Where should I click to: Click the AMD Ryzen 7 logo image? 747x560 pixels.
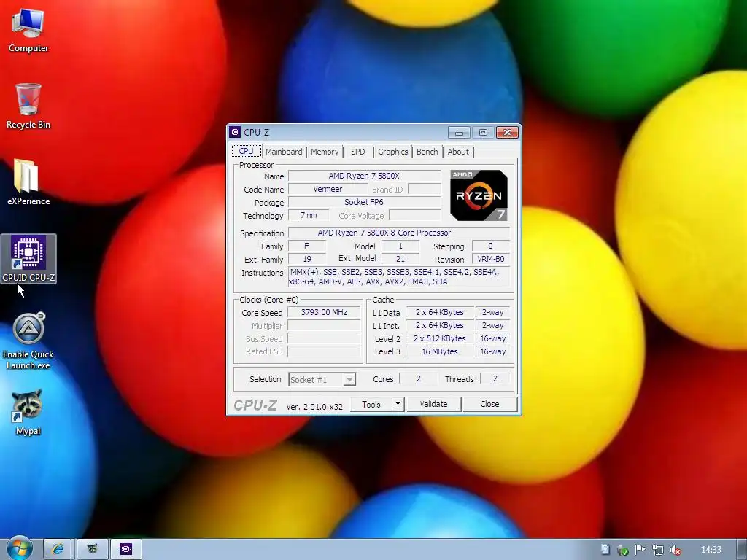point(479,195)
